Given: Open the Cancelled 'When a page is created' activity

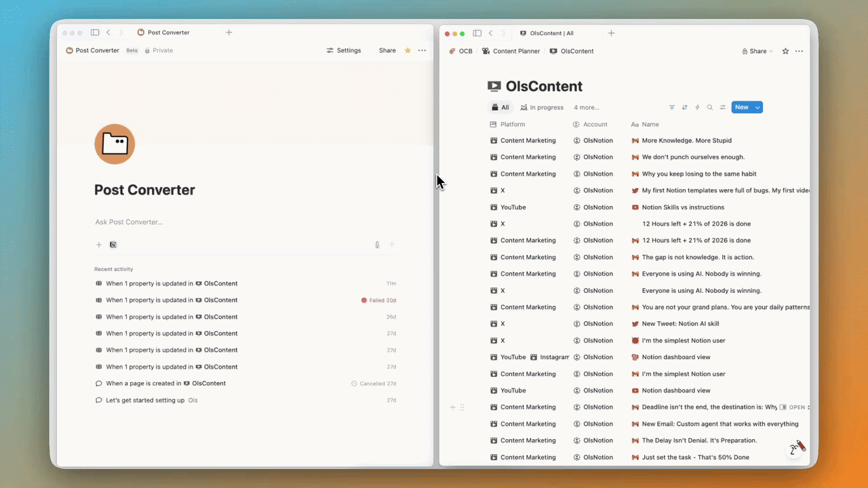Looking at the screenshot, I should (x=245, y=384).
